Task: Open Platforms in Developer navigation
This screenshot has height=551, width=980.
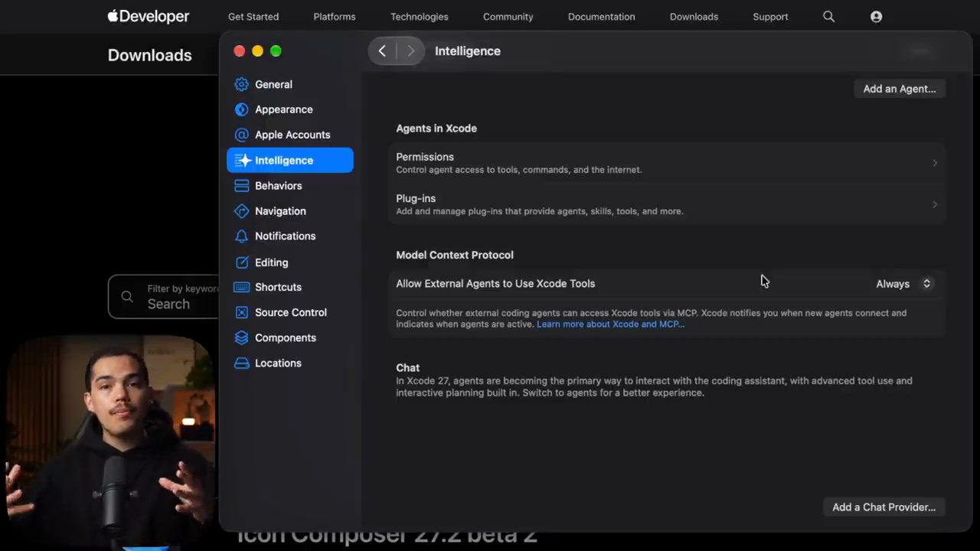Action: [335, 17]
